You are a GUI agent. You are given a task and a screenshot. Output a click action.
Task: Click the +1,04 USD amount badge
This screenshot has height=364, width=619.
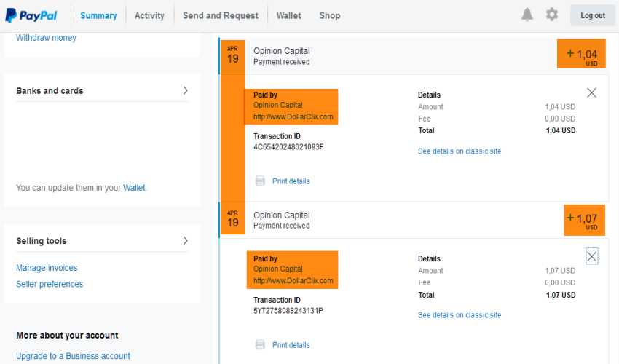[581, 54]
